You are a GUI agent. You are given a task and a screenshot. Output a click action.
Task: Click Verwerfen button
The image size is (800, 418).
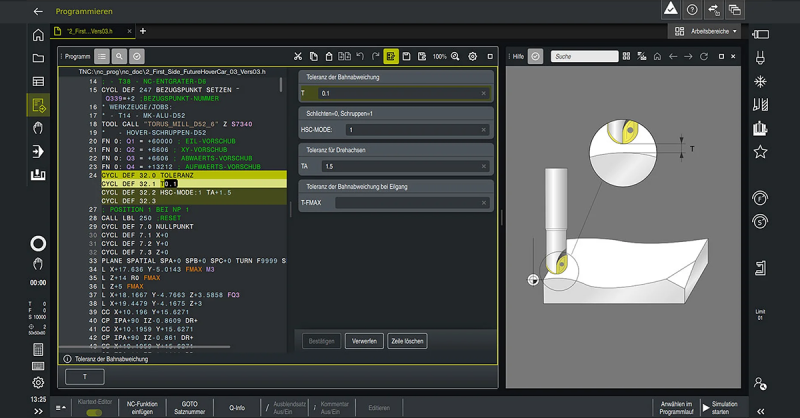(x=364, y=341)
